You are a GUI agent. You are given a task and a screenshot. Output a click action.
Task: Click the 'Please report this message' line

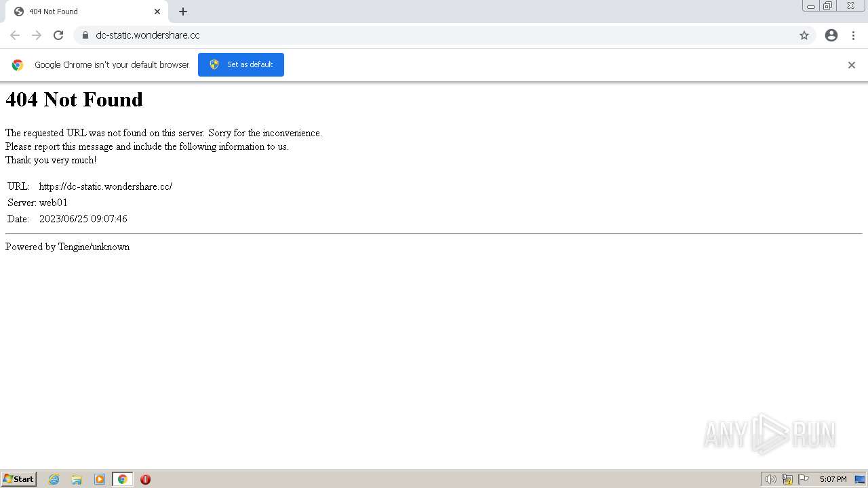(x=147, y=146)
